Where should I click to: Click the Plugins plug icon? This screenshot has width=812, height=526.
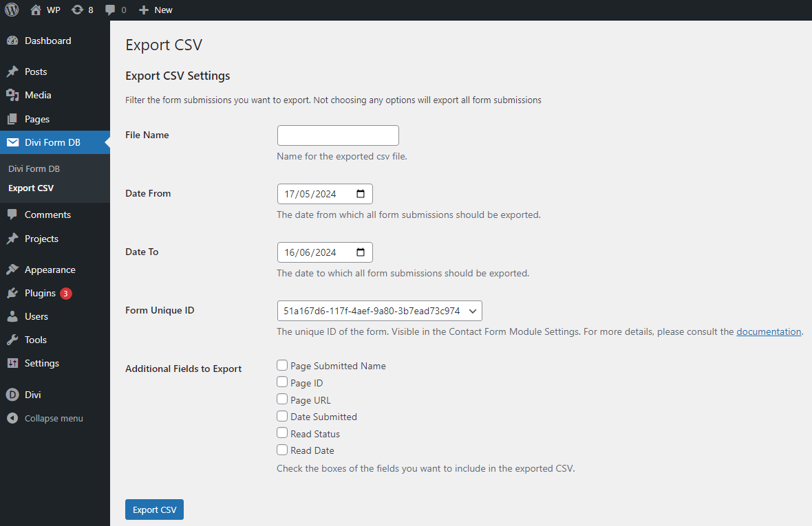(12, 294)
